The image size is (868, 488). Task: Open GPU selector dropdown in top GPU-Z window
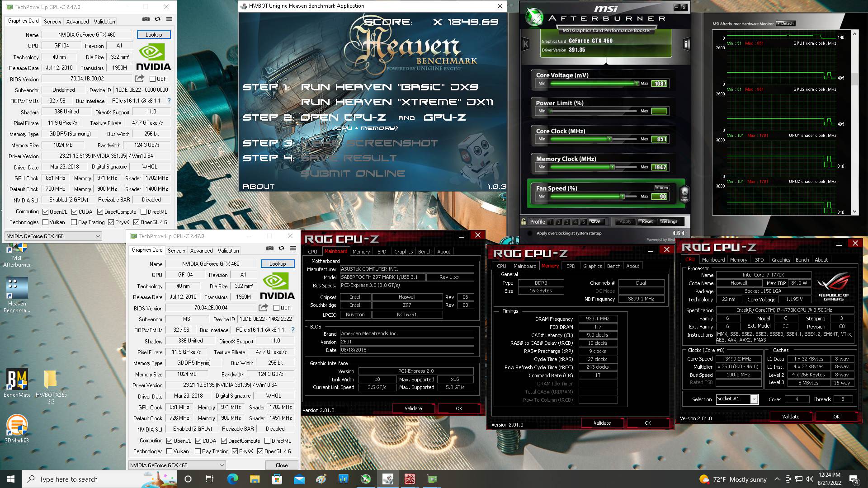tap(53, 236)
